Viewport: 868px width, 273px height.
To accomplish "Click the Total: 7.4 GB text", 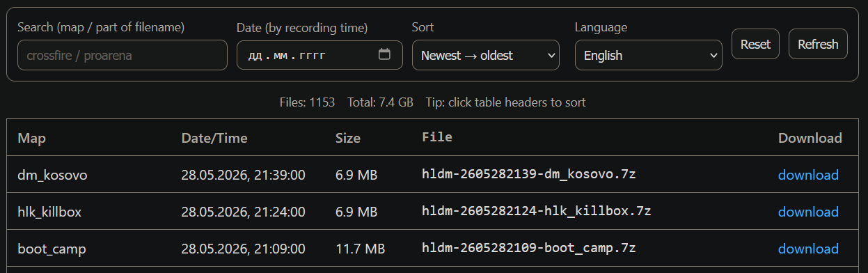I will tap(381, 102).
